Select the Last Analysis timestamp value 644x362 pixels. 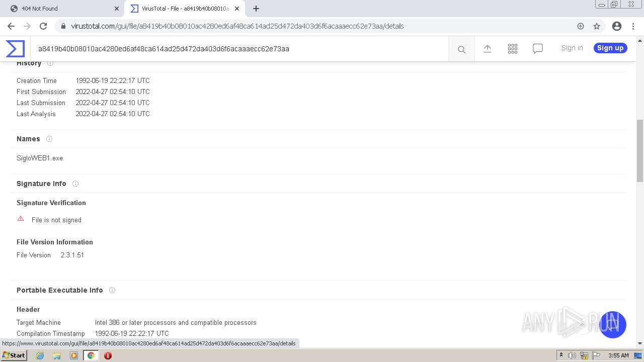coord(113,114)
